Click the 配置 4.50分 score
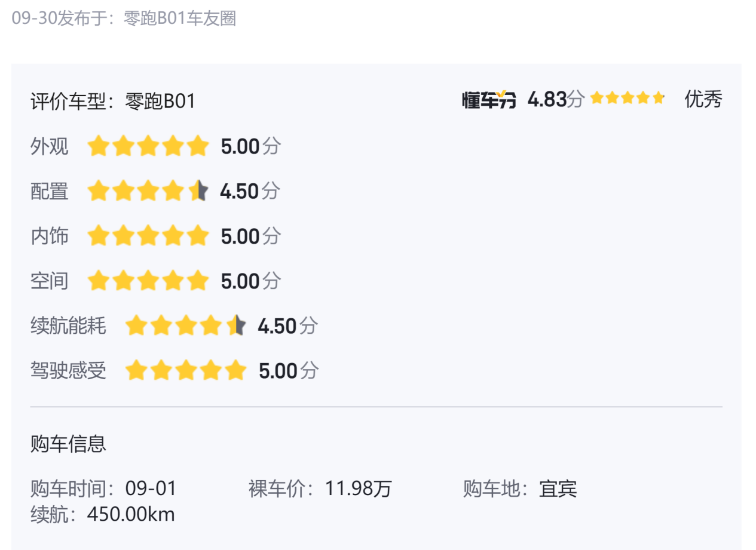This screenshot has height=550, width=756. [250, 192]
